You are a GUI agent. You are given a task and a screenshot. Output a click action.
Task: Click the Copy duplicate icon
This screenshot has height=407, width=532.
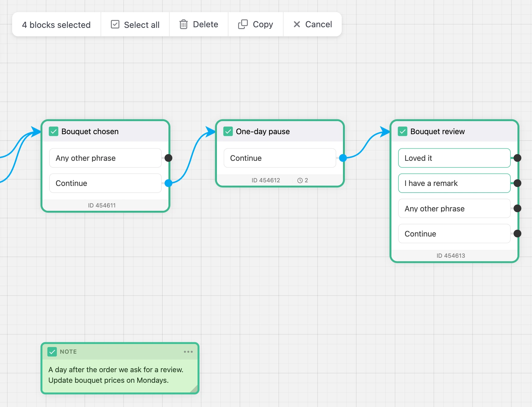(x=243, y=24)
